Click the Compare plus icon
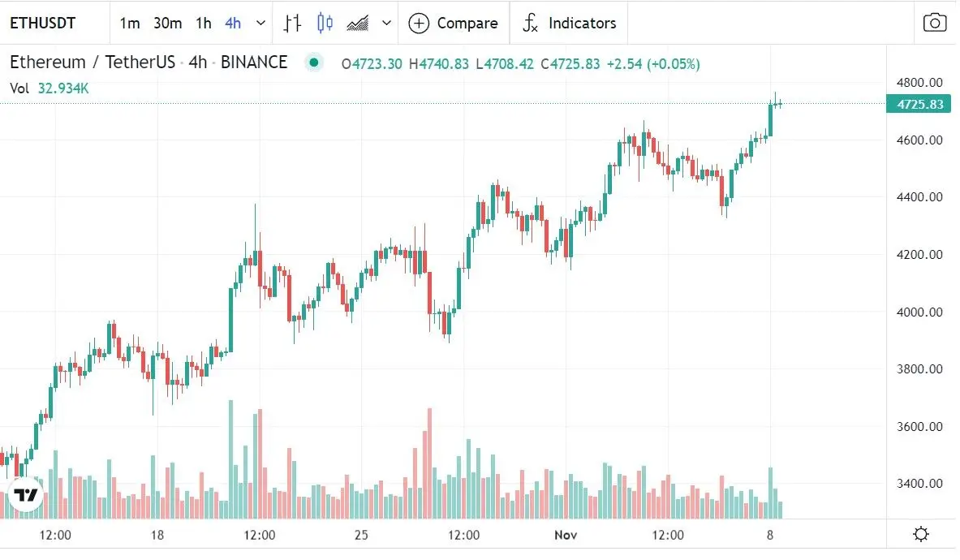Screen dimensions: 960x560 (419, 23)
